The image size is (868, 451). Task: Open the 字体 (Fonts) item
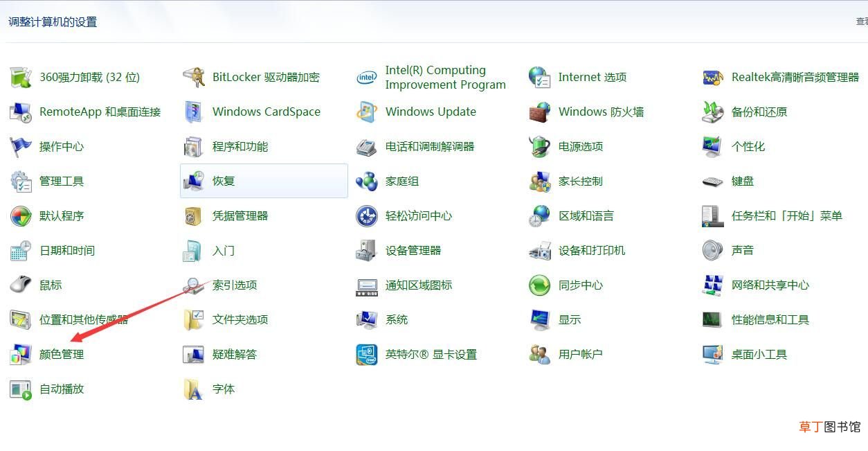(x=223, y=389)
